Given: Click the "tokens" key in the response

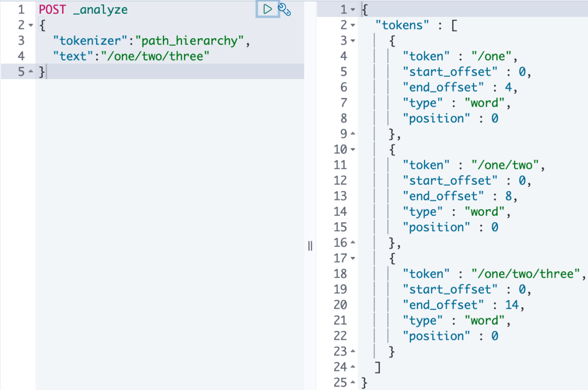Looking at the screenshot, I should [x=402, y=25].
